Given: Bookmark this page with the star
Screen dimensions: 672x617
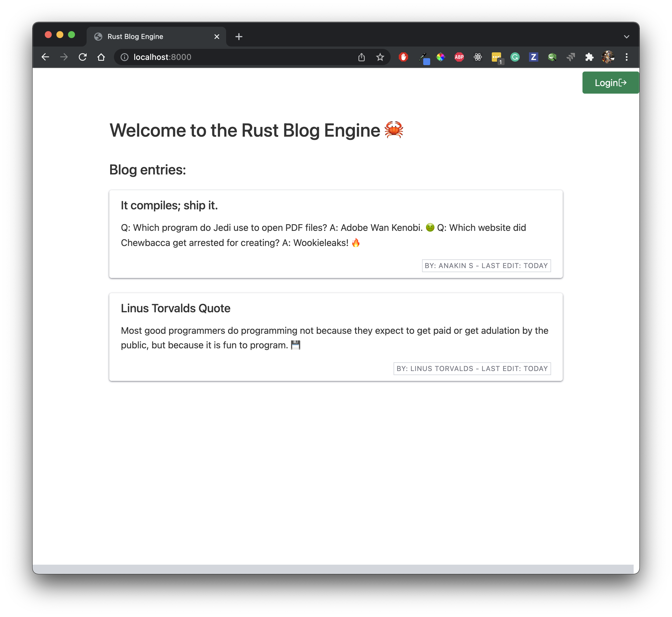Looking at the screenshot, I should [380, 57].
